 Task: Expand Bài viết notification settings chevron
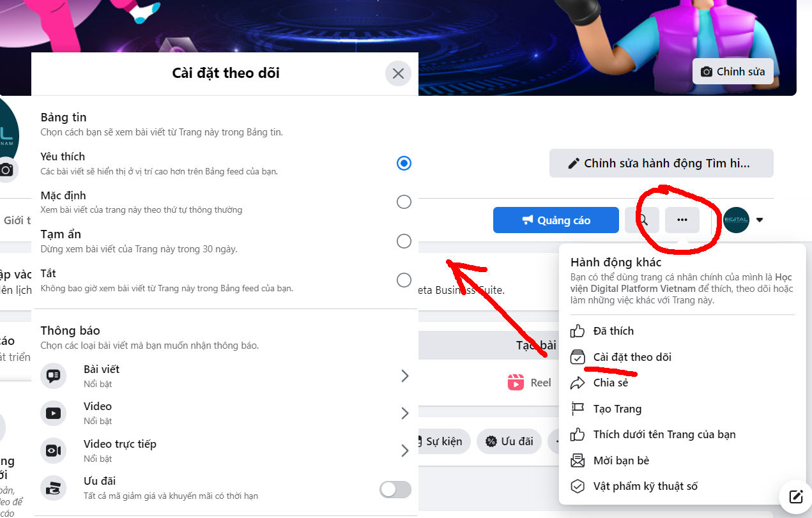click(404, 376)
